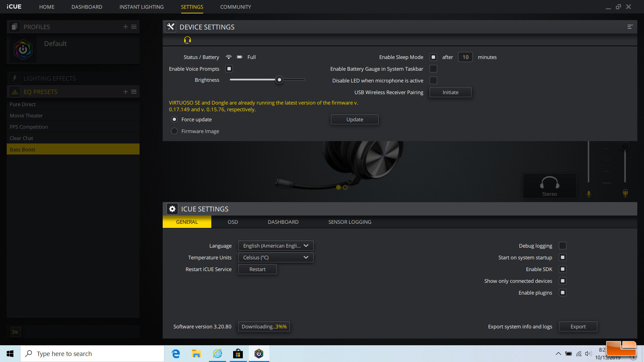Viewport: 644px width, 362px height.
Task: Click the sleep mode minutes field
Action: pyautogui.click(x=465, y=57)
